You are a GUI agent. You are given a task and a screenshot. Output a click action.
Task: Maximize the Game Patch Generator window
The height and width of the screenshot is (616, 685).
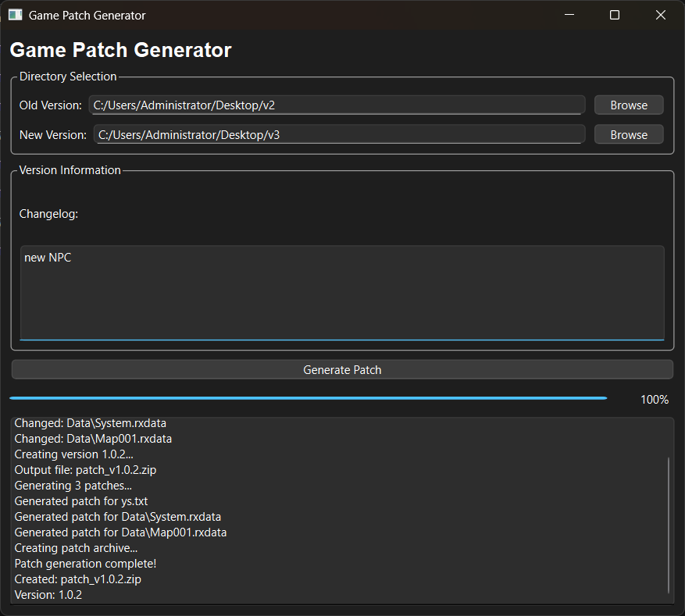point(615,15)
